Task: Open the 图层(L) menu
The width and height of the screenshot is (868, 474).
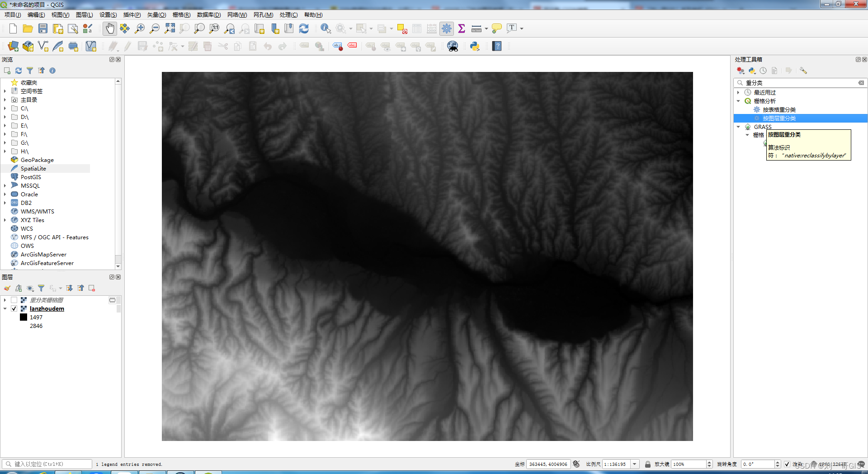Action: pos(84,15)
